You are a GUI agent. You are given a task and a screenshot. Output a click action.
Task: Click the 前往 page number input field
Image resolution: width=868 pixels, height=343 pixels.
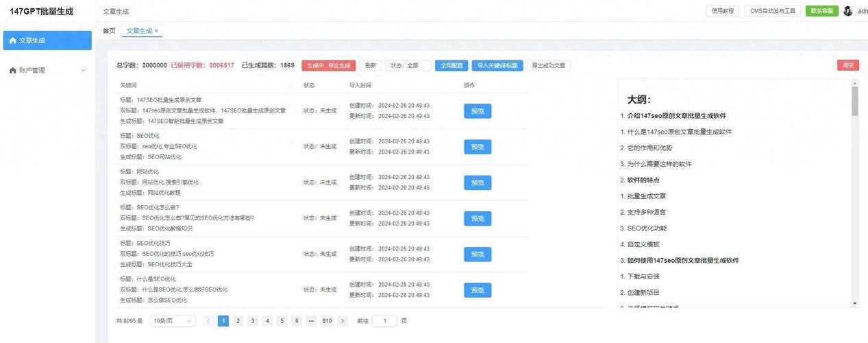click(384, 321)
